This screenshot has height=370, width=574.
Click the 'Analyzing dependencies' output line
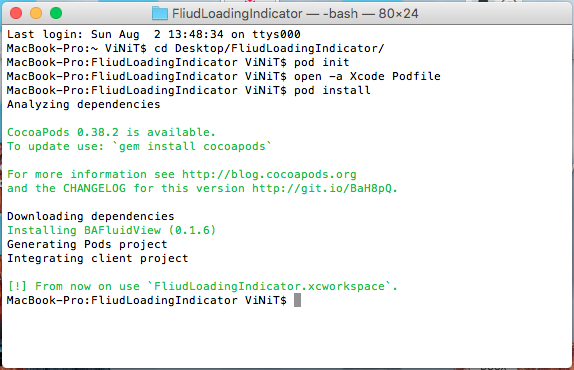83,105
